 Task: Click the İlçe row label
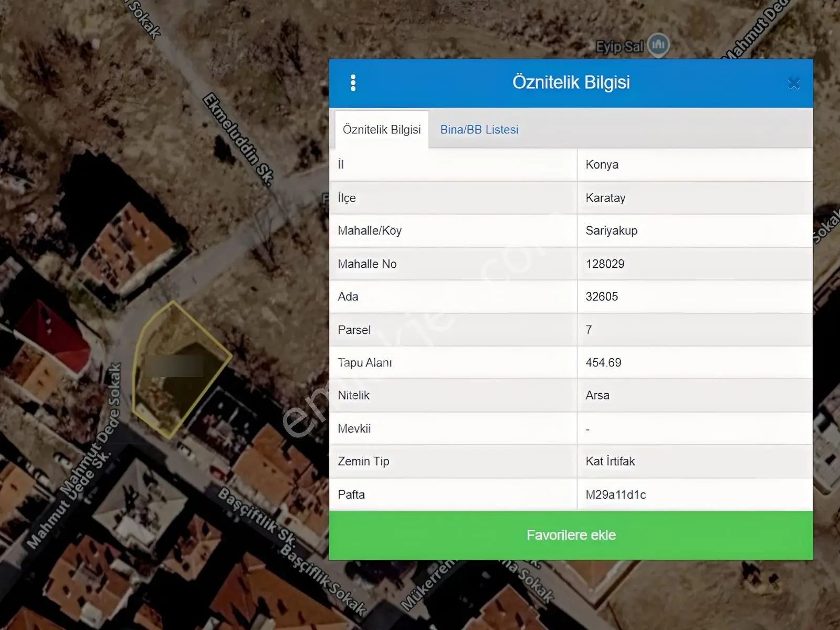click(x=346, y=198)
